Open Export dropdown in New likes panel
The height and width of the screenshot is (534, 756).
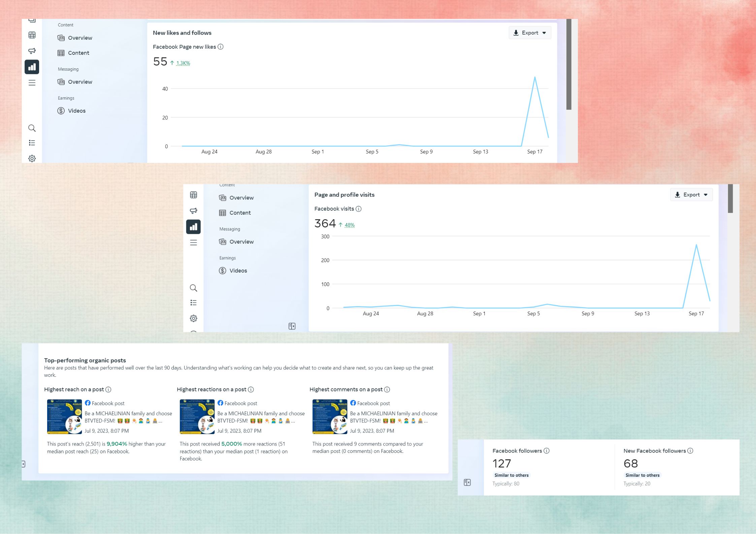coord(530,33)
